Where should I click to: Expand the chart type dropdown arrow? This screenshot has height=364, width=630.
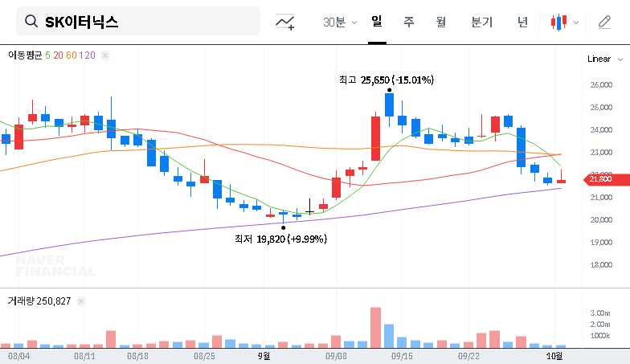tap(575, 22)
